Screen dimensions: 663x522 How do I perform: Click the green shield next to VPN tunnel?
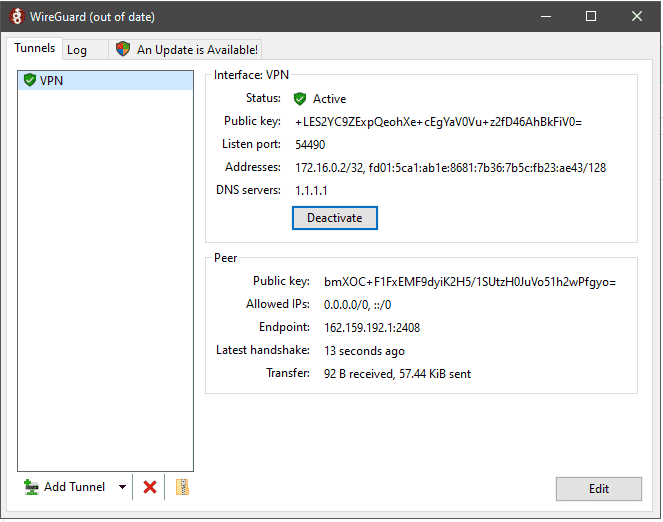click(30, 80)
